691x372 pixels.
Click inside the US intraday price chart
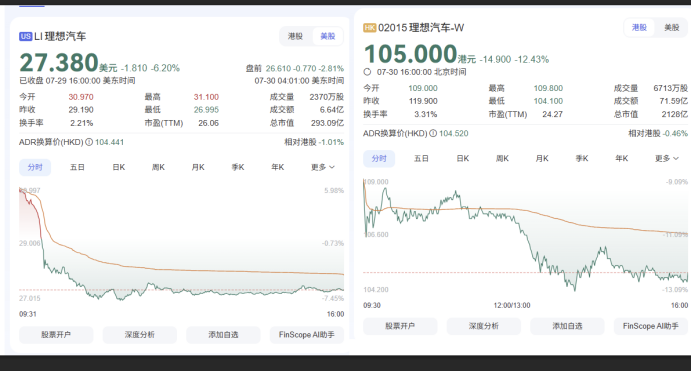coord(181,245)
